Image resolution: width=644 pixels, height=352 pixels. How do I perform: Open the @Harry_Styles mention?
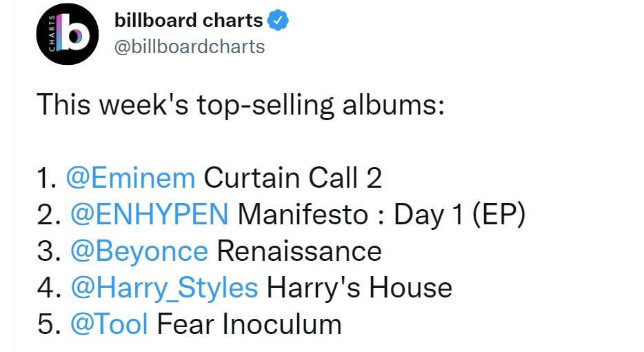pos(164,287)
